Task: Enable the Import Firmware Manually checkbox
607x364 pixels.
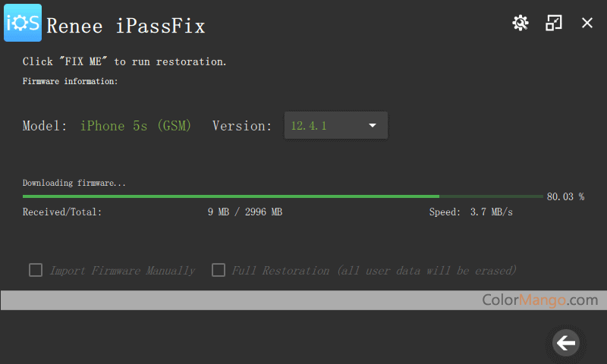Action: (x=35, y=270)
